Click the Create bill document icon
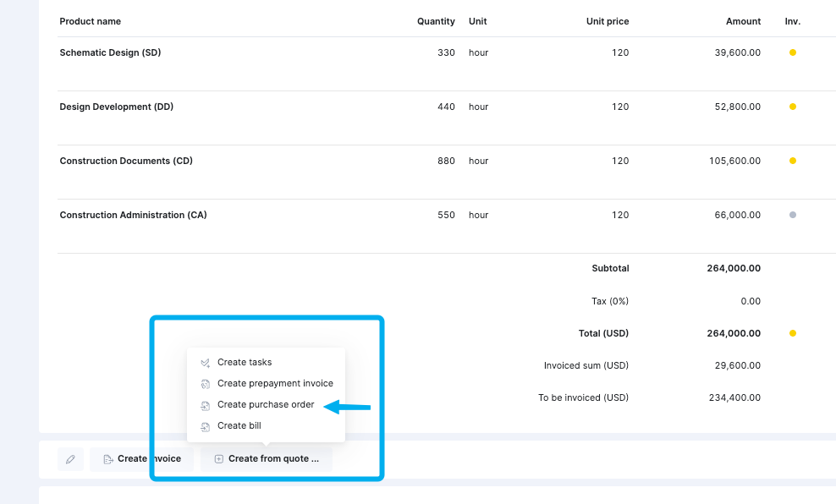Image resolution: width=836 pixels, height=504 pixels. (x=206, y=427)
